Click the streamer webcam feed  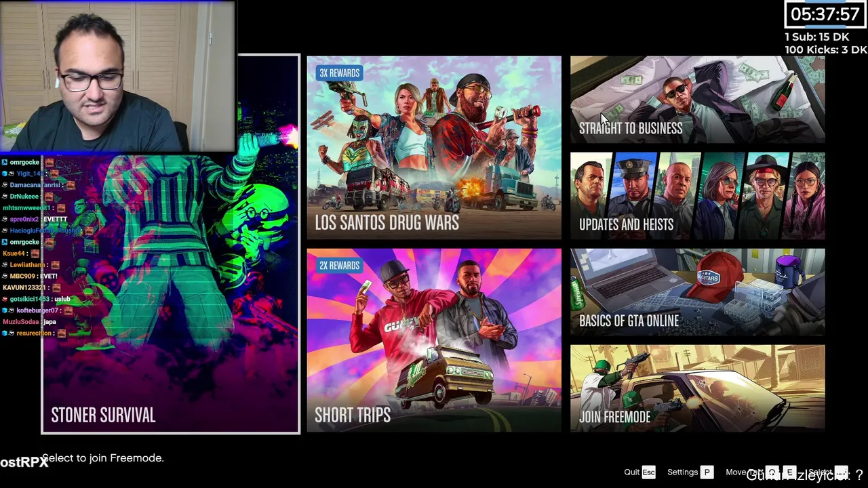tap(117, 76)
